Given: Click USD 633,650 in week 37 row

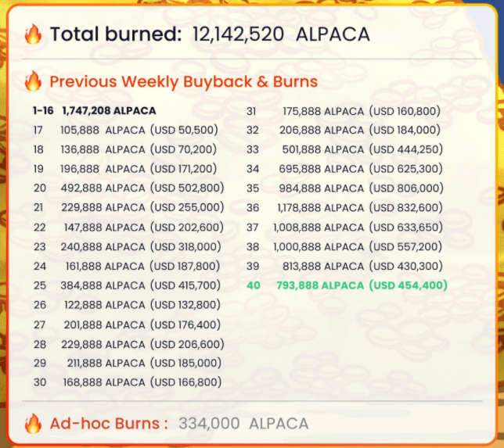Looking at the screenshot, I should pos(406,228).
